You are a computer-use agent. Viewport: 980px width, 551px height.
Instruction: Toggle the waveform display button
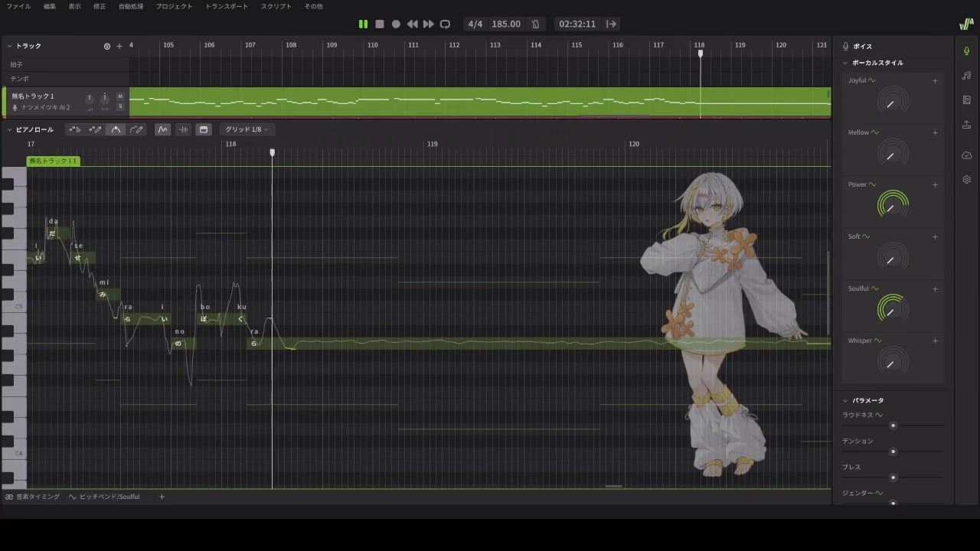[183, 129]
